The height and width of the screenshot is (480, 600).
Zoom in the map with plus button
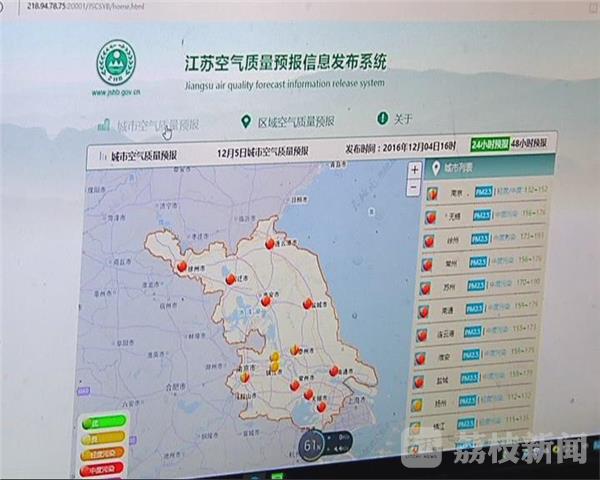(415, 170)
